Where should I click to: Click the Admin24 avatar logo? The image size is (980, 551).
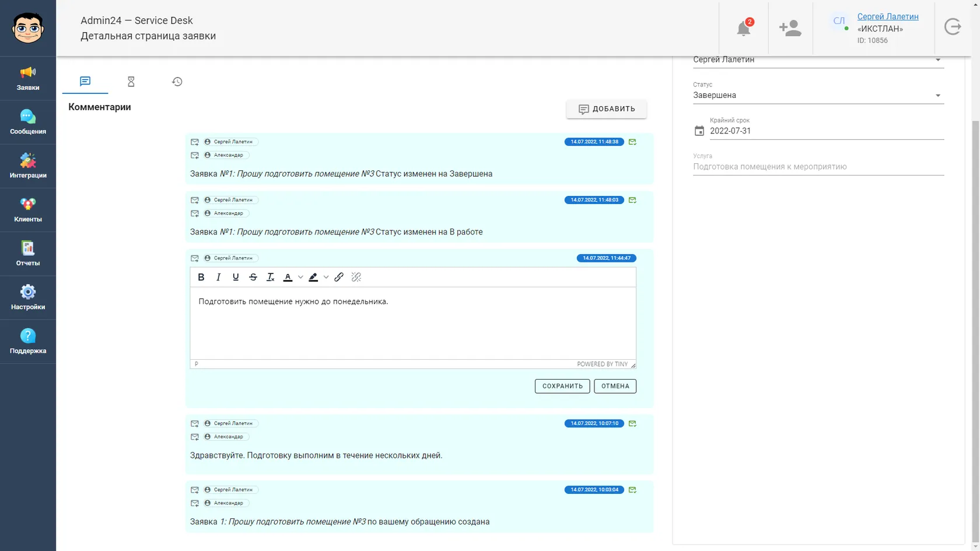[28, 27]
